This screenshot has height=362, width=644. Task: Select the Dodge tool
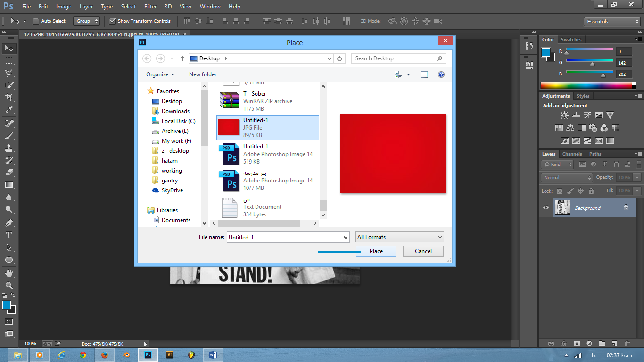tap(9, 209)
